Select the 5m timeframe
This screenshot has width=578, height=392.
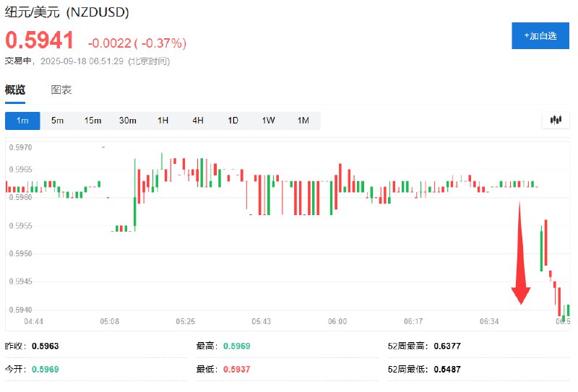58,121
